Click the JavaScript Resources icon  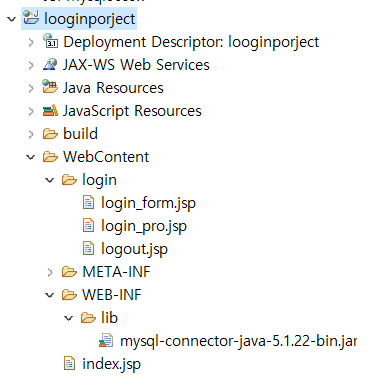click(x=50, y=110)
